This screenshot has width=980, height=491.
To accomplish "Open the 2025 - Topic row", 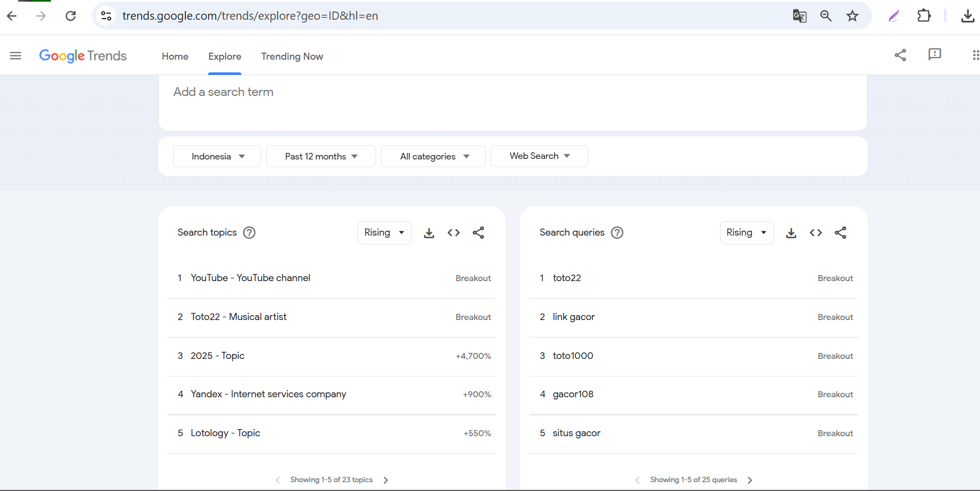I will [x=217, y=356].
